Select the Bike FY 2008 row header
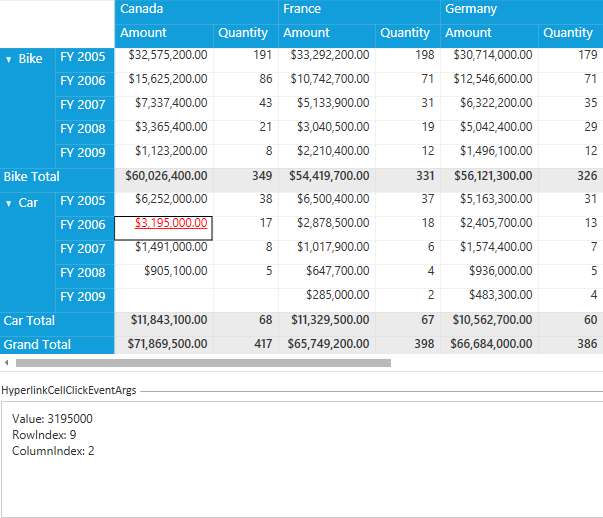Viewport: 603px width, 518px height. click(85, 132)
